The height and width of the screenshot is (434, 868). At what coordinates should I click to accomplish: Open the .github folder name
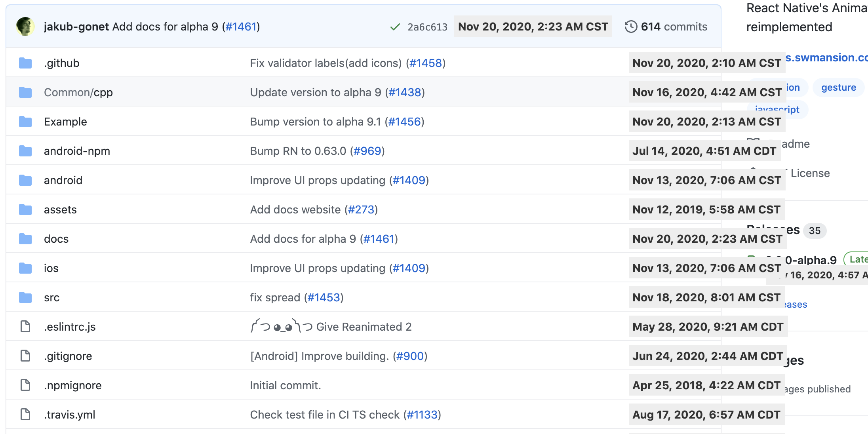coord(62,63)
